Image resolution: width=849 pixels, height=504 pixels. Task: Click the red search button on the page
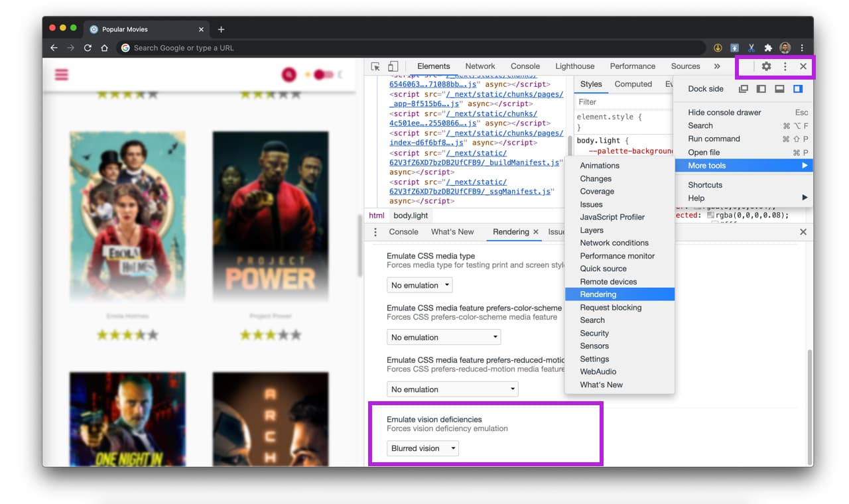click(289, 74)
